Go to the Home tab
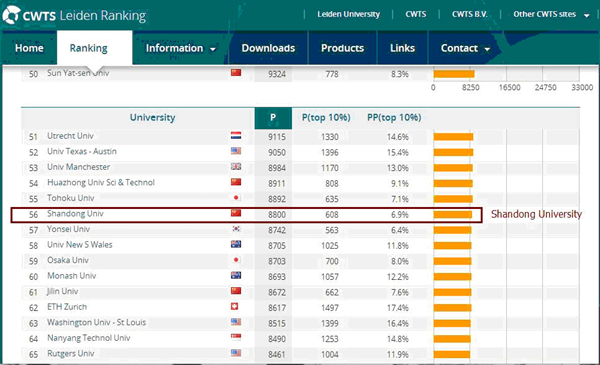Screen dimensions: 600x365 (x=29, y=48)
